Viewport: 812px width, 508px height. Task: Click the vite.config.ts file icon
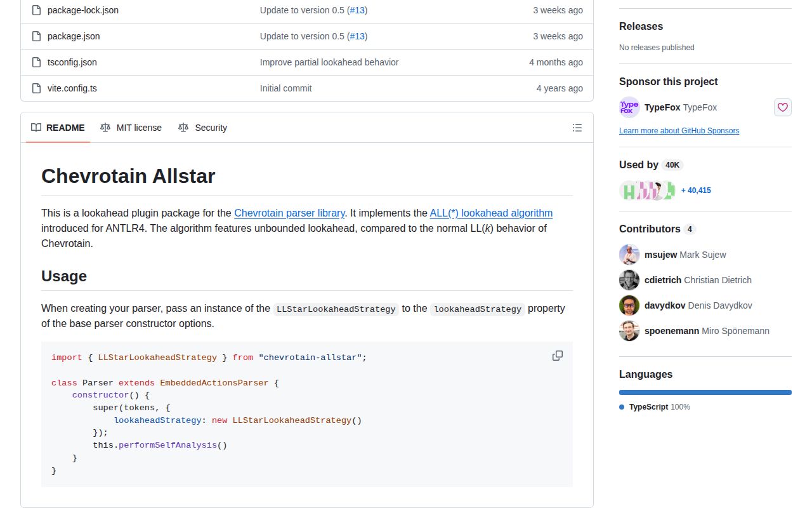point(36,88)
